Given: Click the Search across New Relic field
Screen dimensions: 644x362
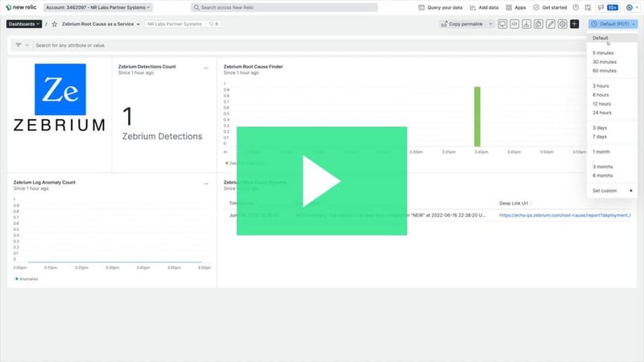Looking at the screenshot, I should click(x=284, y=7).
